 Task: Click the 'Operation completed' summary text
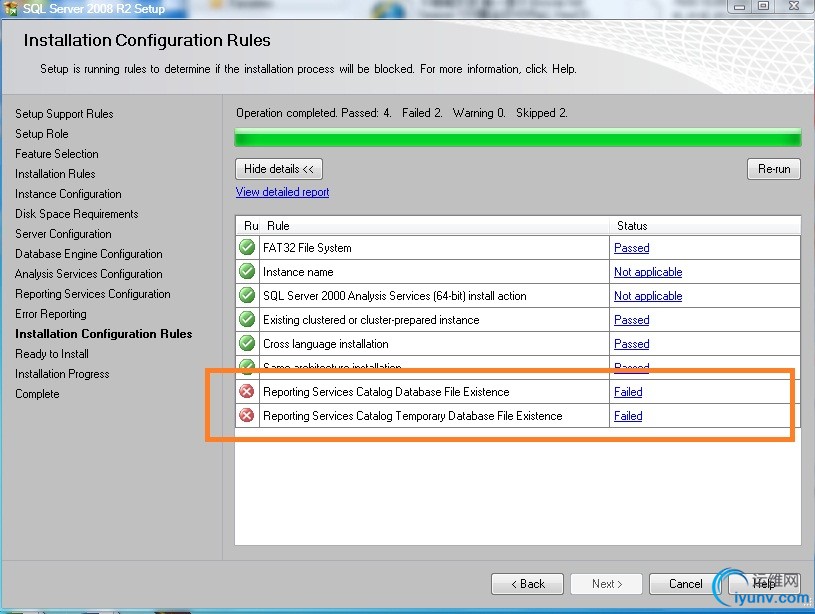[402, 113]
